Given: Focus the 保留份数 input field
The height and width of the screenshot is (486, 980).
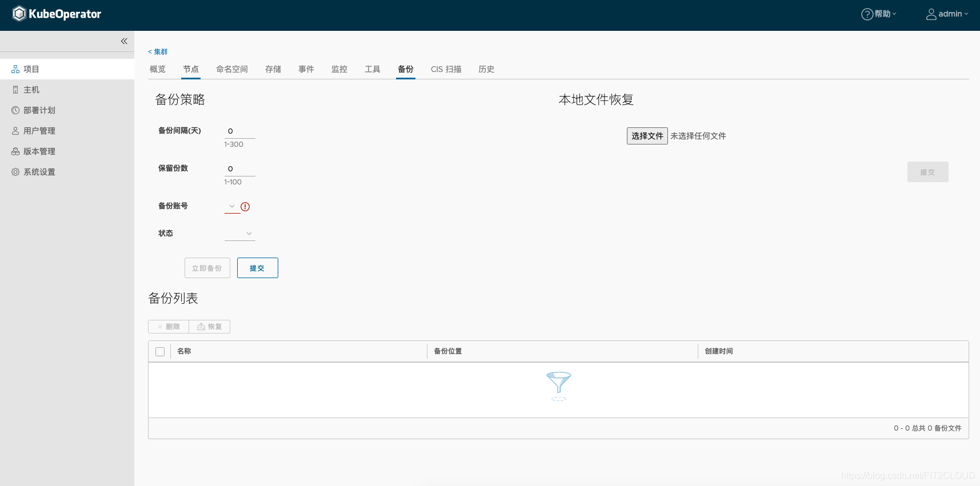Looking at the screenshot, I should click(x=240, y=168).
